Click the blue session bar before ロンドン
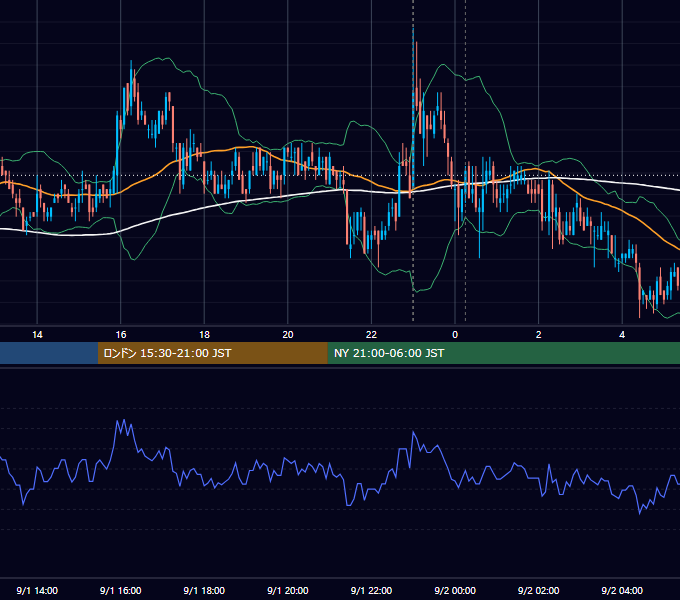Viewport: 680px width, 600px height. 49,353
